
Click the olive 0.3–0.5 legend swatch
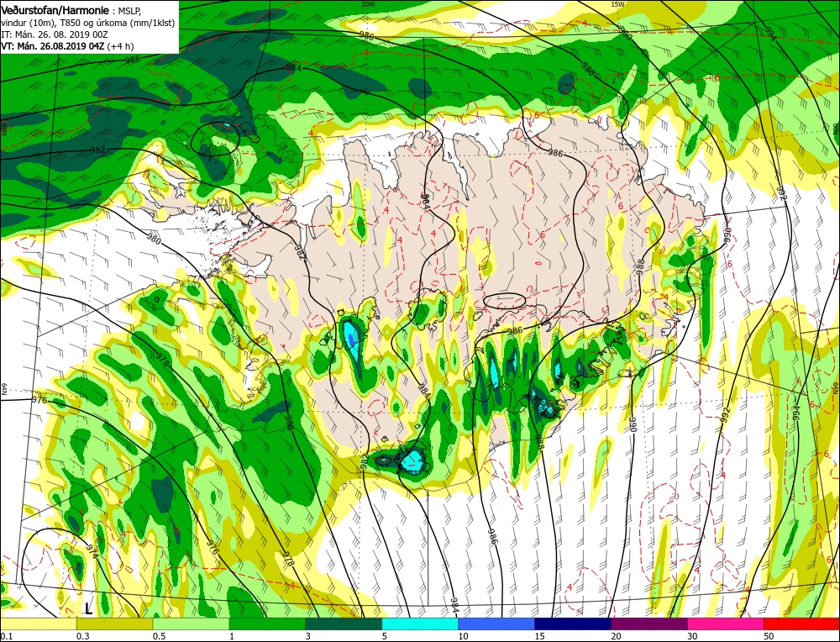tap(114, 624)
